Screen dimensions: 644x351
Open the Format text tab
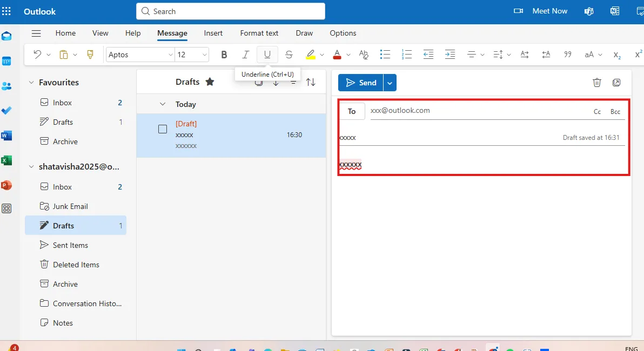pyautogui.click(x=259, y=33)
